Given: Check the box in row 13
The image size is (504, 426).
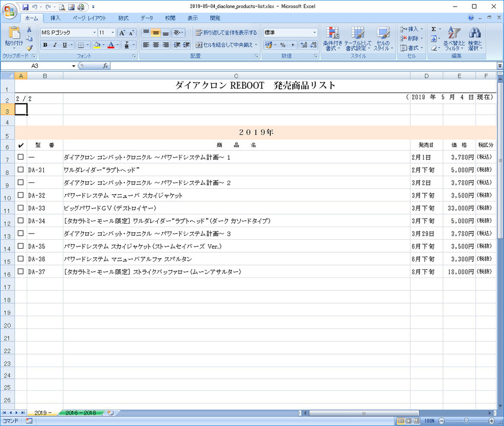Looking at the screenshot, I should point(21,233).
